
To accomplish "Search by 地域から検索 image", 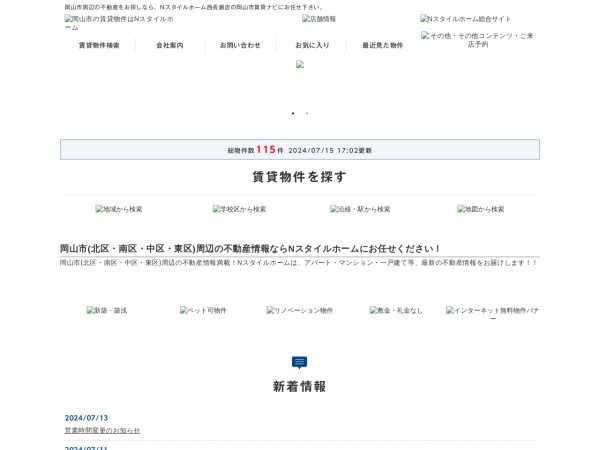I will [x=119, y=209].
